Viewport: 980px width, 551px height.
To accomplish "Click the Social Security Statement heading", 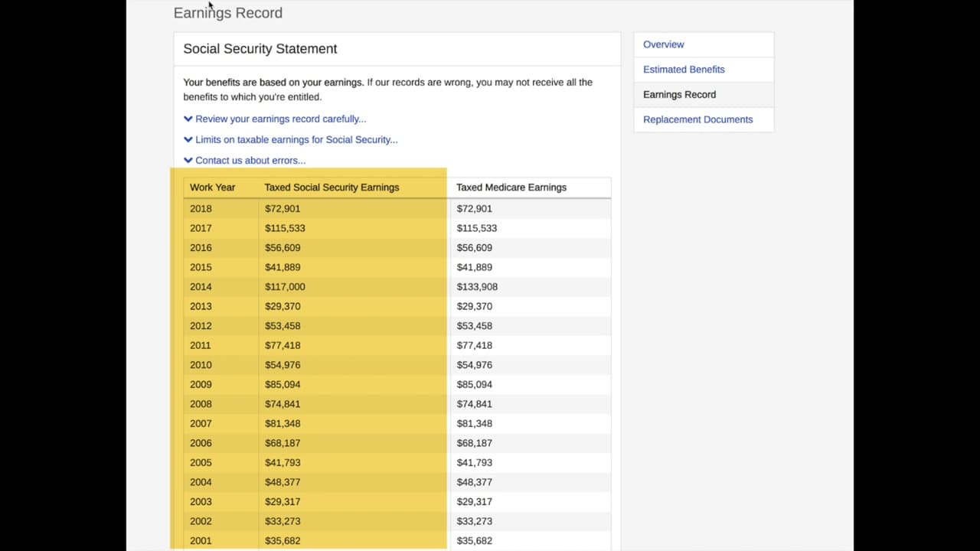I will (260, 49).
